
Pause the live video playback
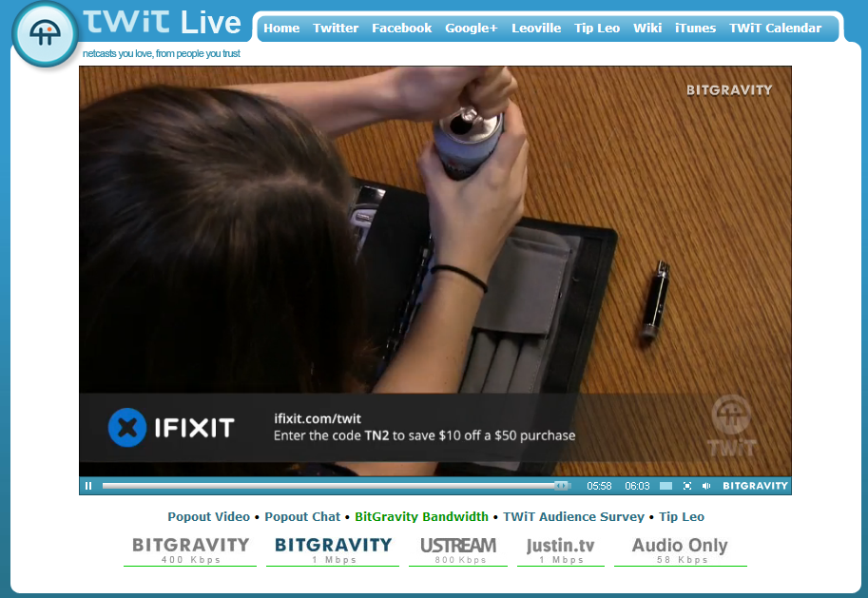pyautogui.click(x=88, y=486)
